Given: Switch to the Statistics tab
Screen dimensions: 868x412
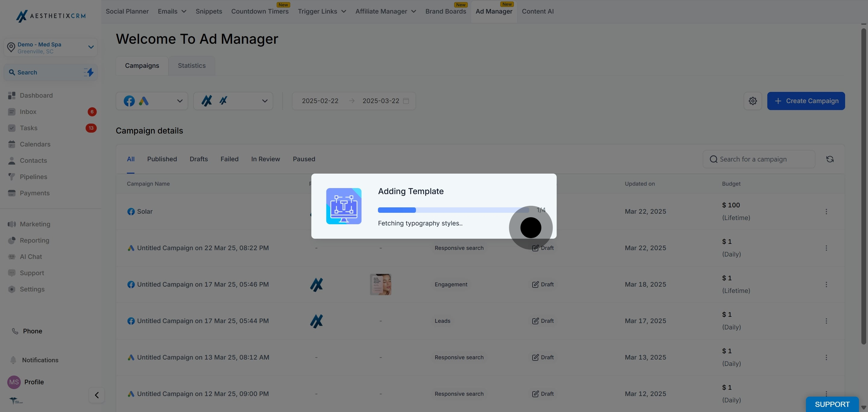Looking at the screenshot, I should click(192, 66).
